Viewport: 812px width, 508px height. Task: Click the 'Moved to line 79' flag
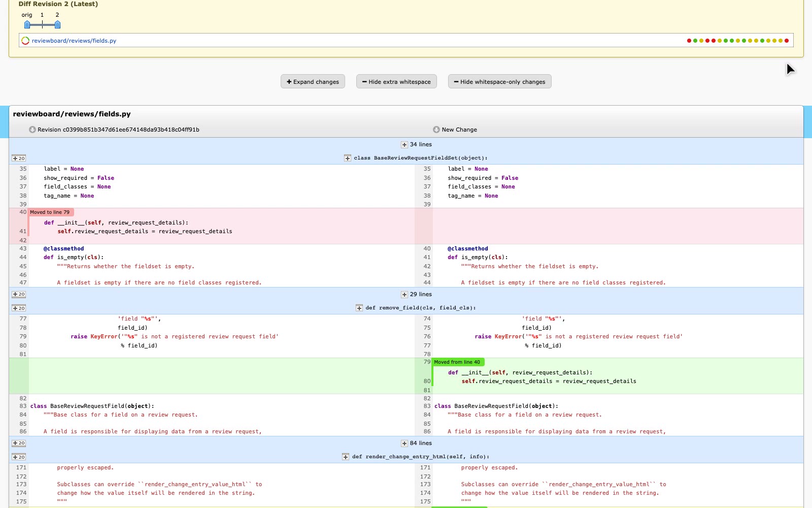tap(50, 212)
